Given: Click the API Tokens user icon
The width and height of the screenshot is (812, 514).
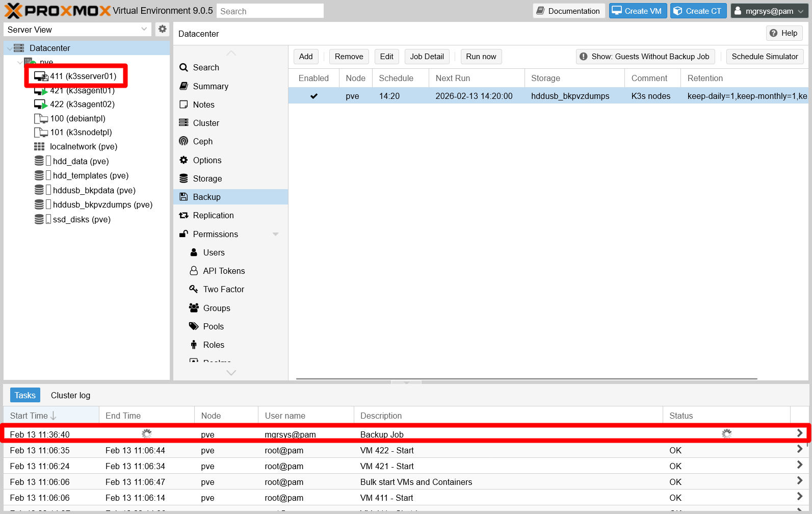Looking at the screenshot, I should pyautogui.click(x=194, y=271).
